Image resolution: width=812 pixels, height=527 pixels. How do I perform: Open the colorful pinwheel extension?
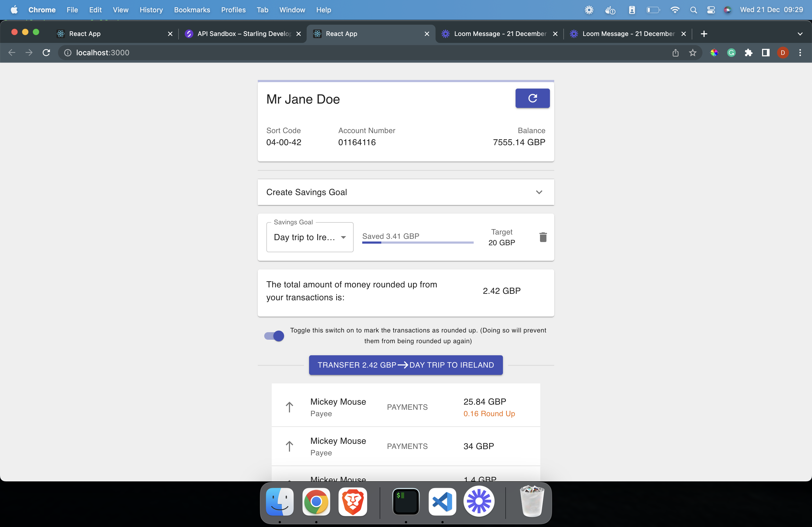tap(714, 53)
